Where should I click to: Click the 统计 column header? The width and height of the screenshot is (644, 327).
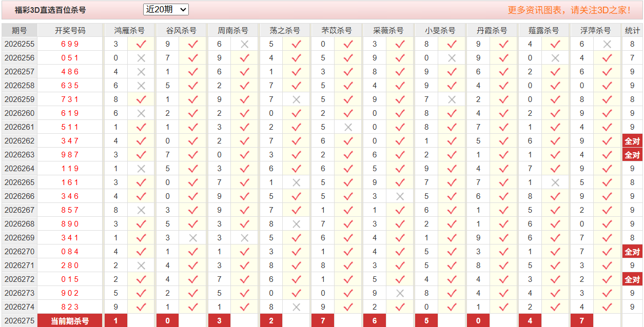(x=632, y=30)
